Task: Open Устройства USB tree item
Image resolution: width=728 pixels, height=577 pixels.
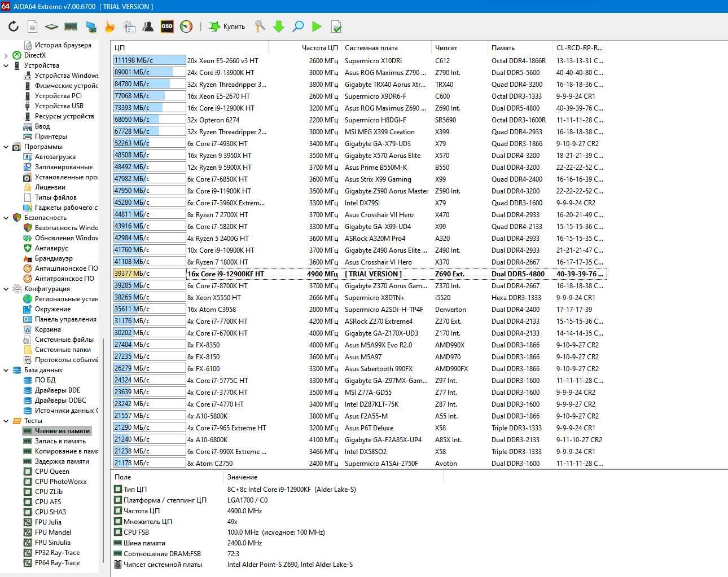Action: coord(59,106)
